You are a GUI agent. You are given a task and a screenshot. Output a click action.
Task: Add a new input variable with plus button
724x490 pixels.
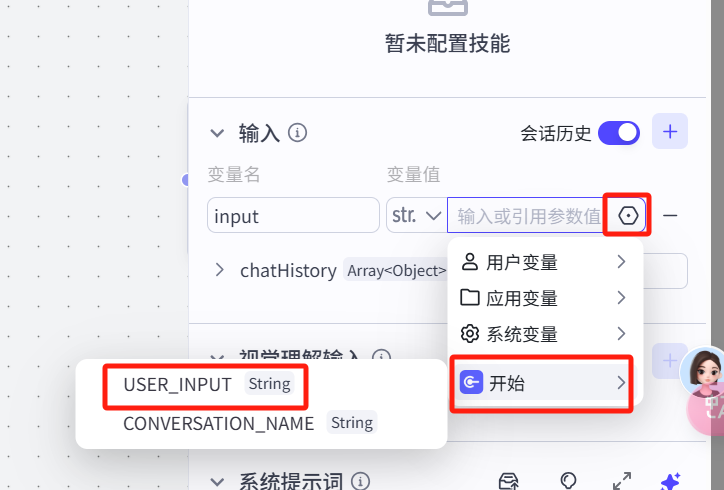tap(670, 132)
